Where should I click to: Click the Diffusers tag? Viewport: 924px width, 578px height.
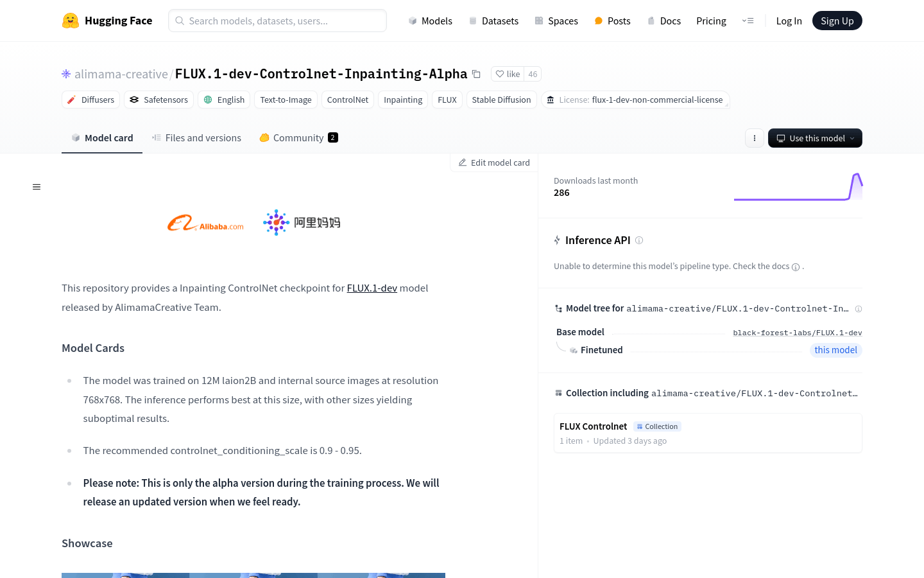point(90,100)
